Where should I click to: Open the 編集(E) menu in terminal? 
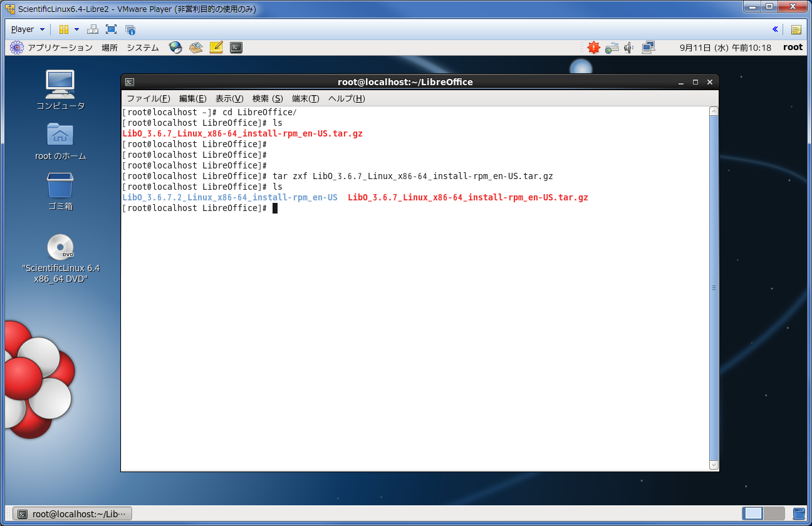click(192, 99)
